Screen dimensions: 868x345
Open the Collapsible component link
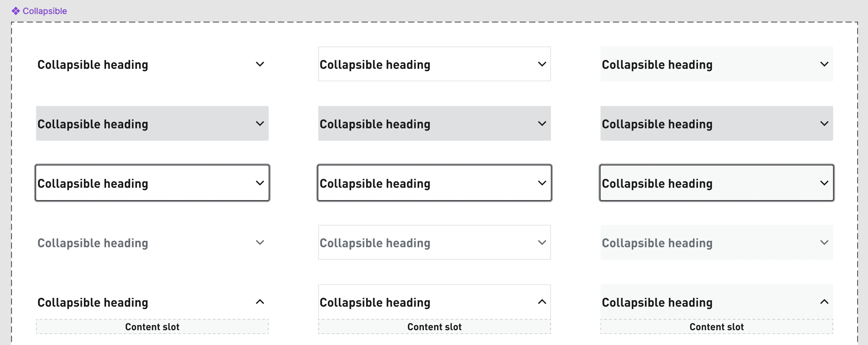[x=44, y=11]
